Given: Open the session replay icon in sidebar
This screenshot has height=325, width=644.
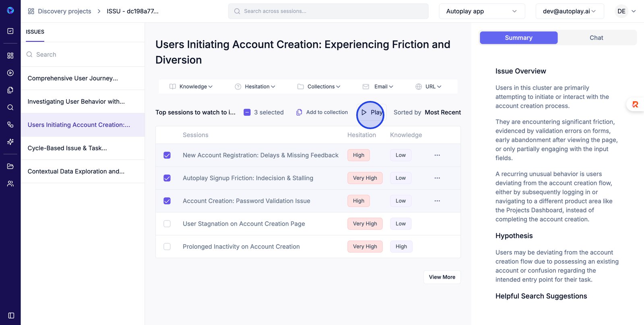Looking at the screenshot, I should point(10,73).
